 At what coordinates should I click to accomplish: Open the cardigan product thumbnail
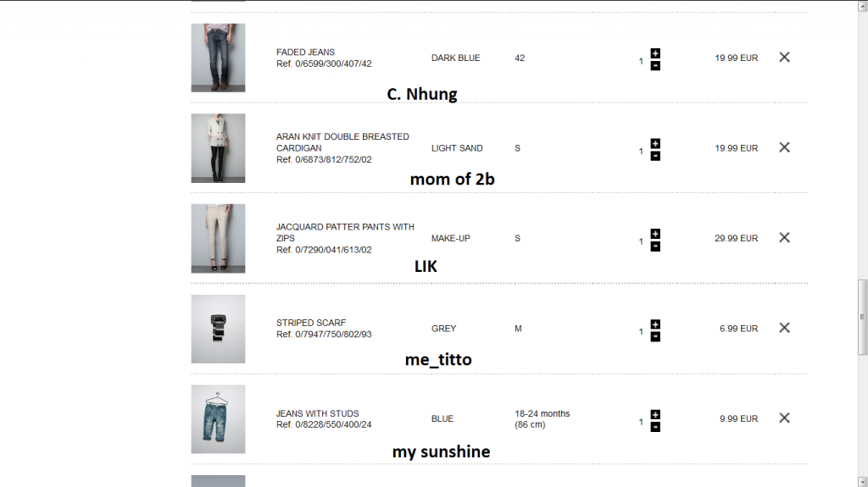(x=218, y=148)
